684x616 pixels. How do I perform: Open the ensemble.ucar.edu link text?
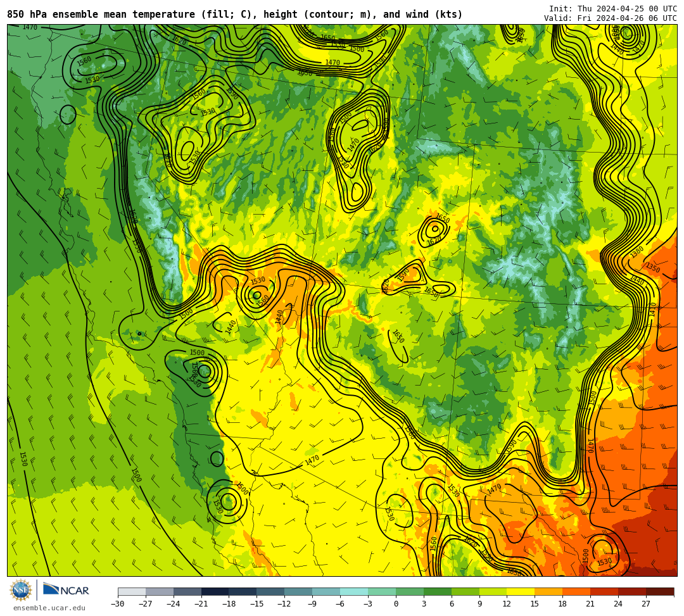click(49, 608)
